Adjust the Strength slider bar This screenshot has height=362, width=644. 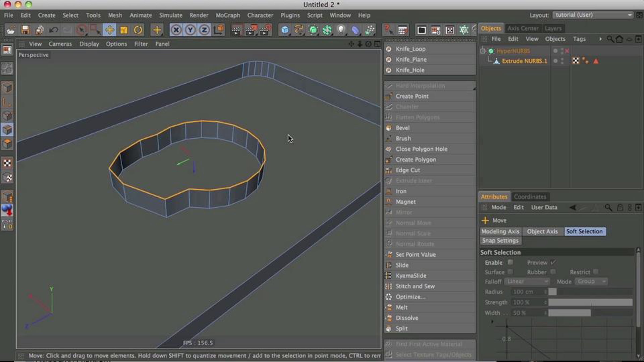[590, 302]
